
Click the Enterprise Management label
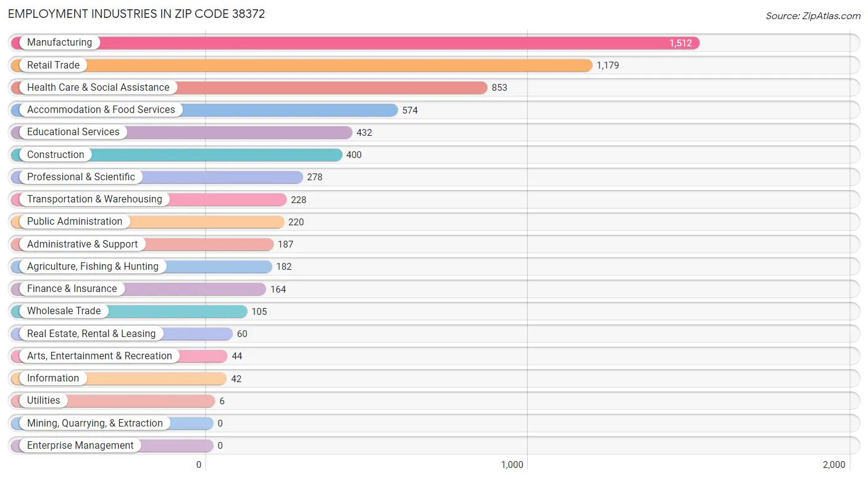click(x=80, y=446)
